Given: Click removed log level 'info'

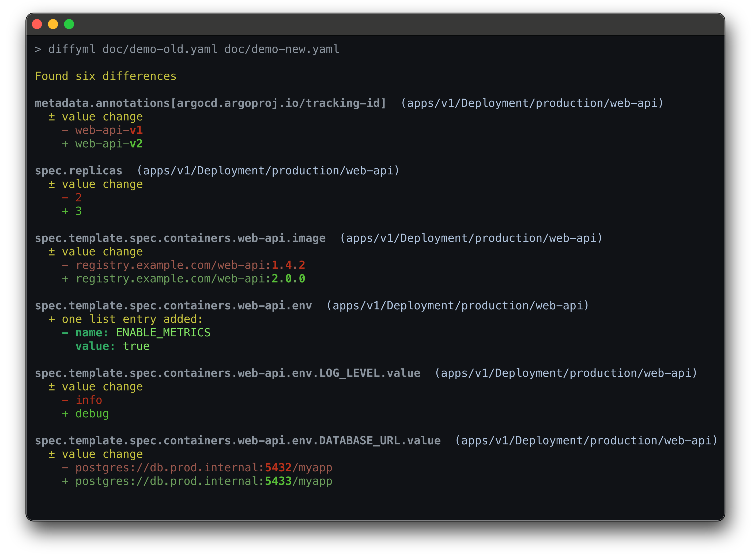Looking at the screenshot, I should (x=89, y=400).
